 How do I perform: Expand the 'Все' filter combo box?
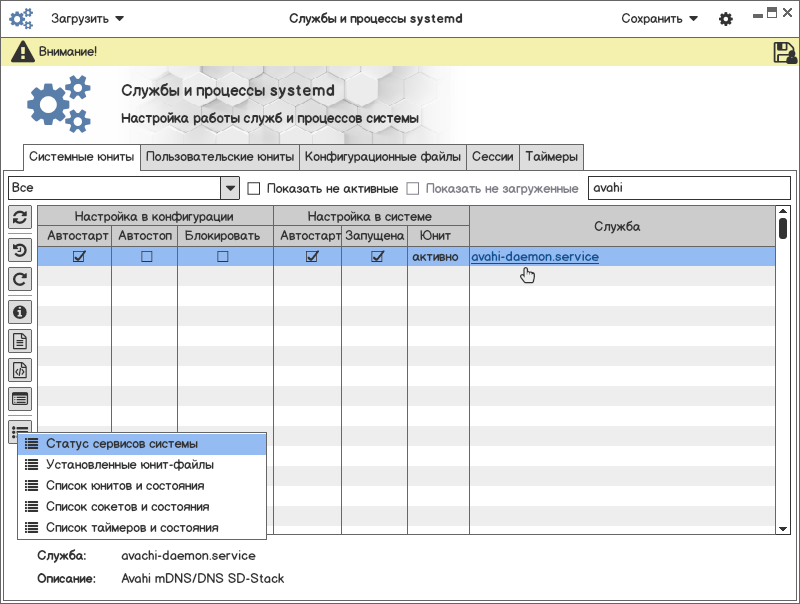[x=229, y=188]
